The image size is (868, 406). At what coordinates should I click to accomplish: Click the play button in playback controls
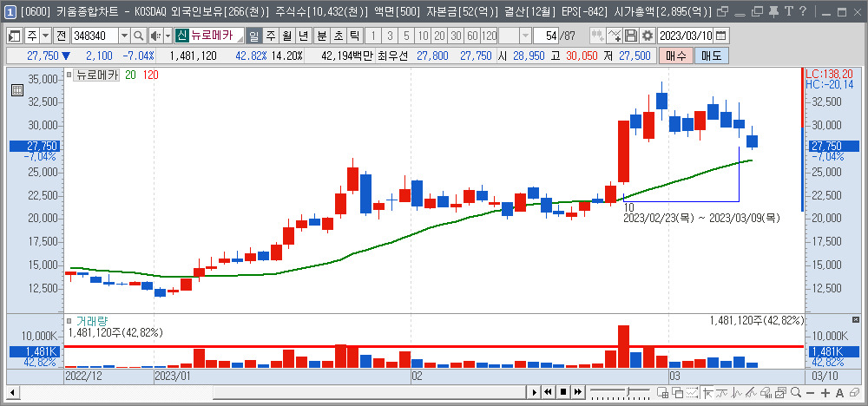pos(535,392)
